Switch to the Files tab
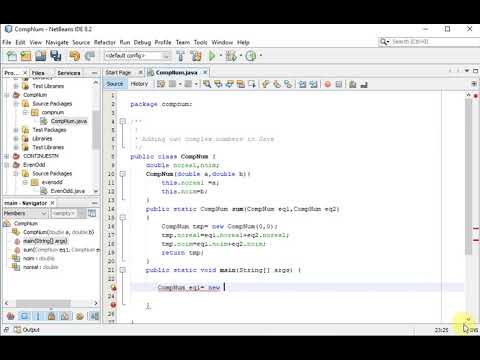Screen dimensions: 480x360 click(x=38, y=73)
